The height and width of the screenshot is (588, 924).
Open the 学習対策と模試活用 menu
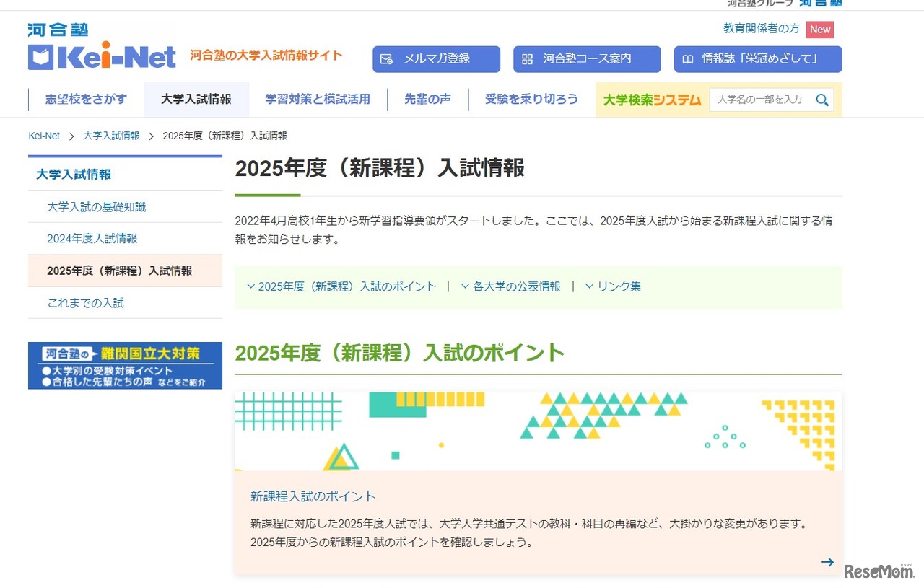[318, 100]
